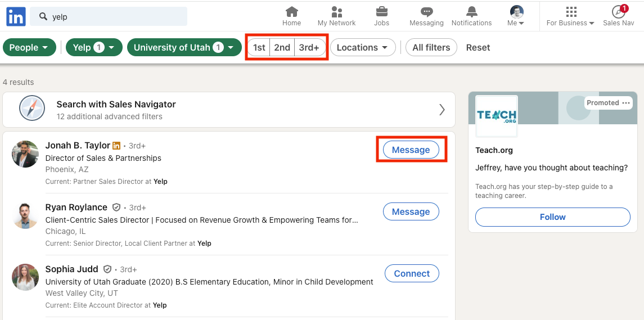This screenshot has width=644, height=320.
Task: Open Jonah B. Taylor's profile photo
Action: (25, 154)
